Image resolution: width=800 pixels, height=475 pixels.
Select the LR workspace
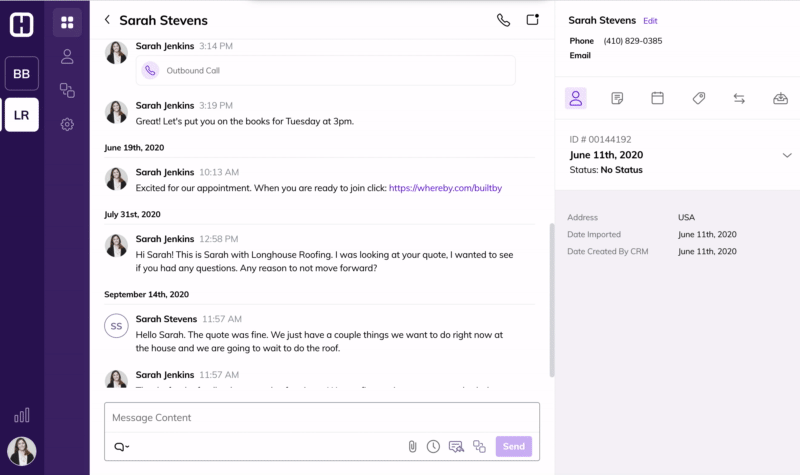[x=22, y=115]
